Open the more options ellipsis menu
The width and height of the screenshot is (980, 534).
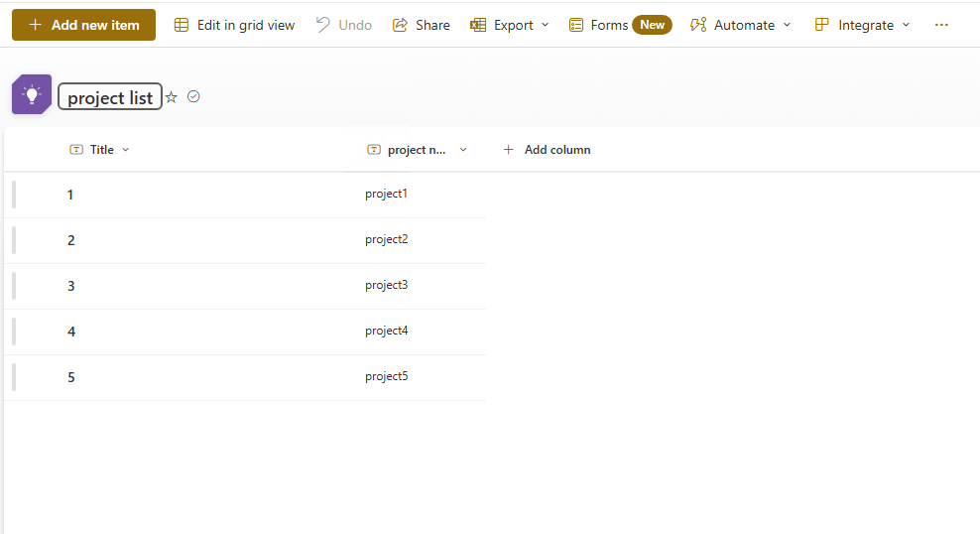(941, 25)
